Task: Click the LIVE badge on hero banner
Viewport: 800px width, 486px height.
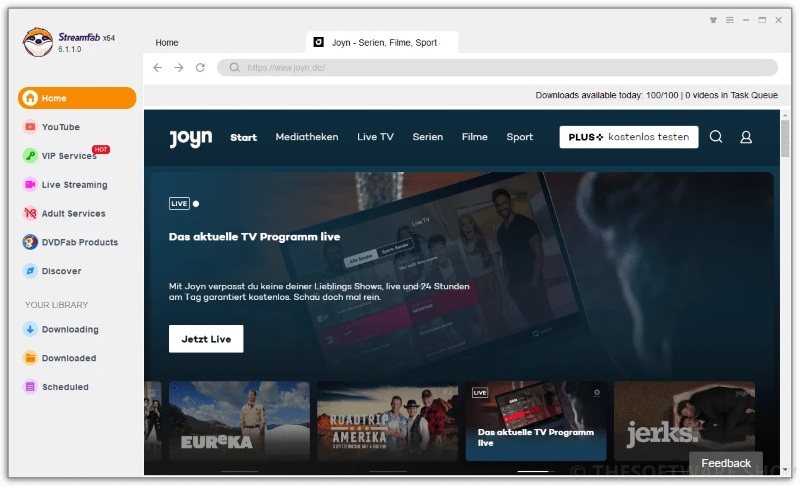Action: (x=179, y=203)
